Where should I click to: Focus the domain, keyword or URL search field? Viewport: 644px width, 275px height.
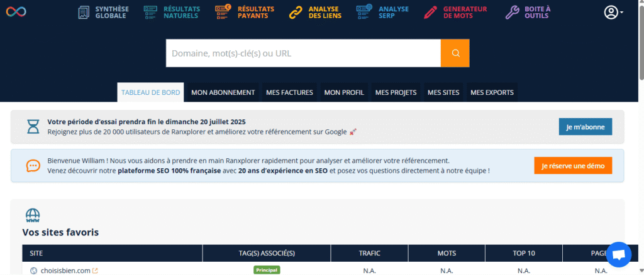(x=304, y=53)
